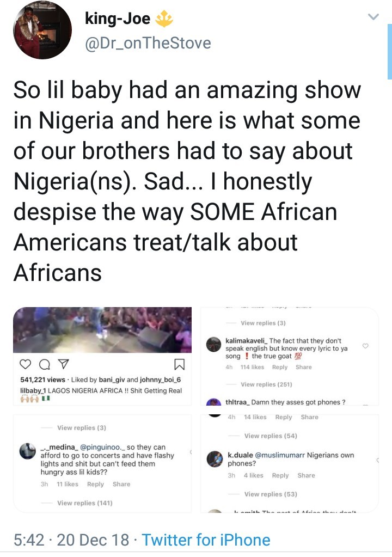Open k.duale's avatar
Image resolution: width=392 pixels, height=557 pixels.
click(213, 458)
